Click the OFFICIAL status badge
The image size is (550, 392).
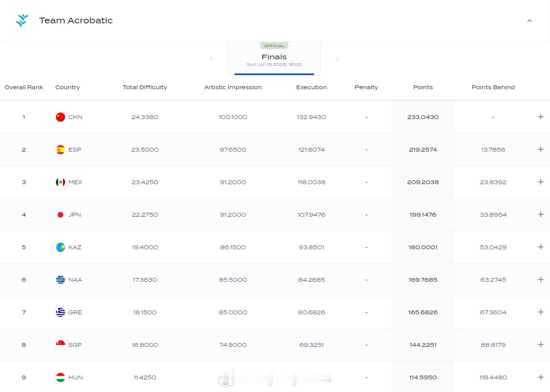pyautogui.click(x=274, y=46)
